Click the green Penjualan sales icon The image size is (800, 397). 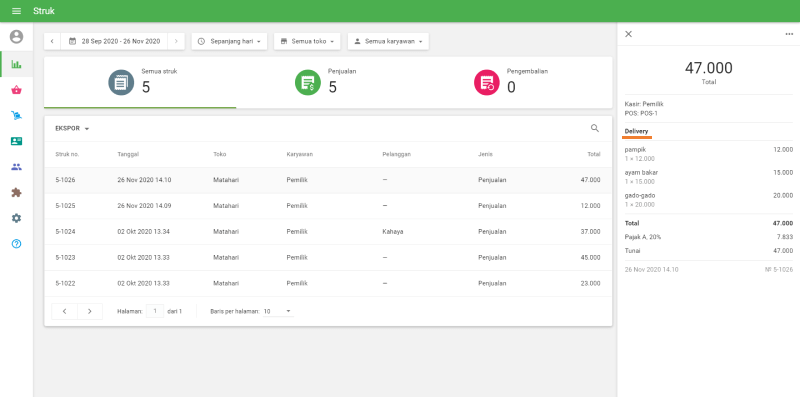[x=308, y=83]
